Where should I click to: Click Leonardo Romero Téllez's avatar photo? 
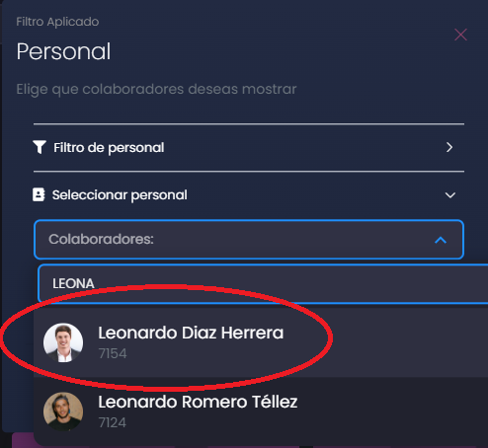click(x=63, y=411)
